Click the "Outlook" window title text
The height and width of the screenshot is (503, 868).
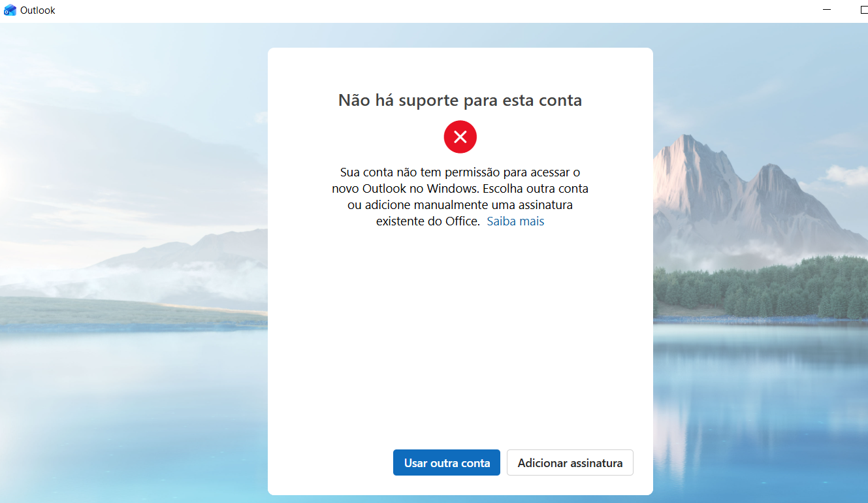[x=38, y=10]
